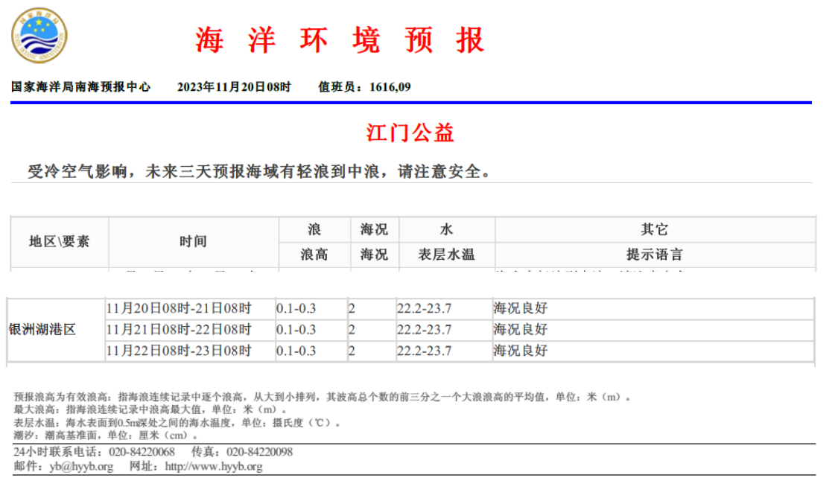Select the 11月20日08时-21日08时 time cell
This screenshot has width=838, height=504.
point(179,308)
